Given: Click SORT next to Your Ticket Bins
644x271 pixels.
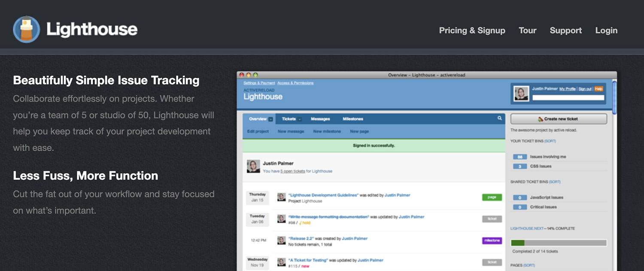Looking at the screenshot, I should tap(550, 141).
